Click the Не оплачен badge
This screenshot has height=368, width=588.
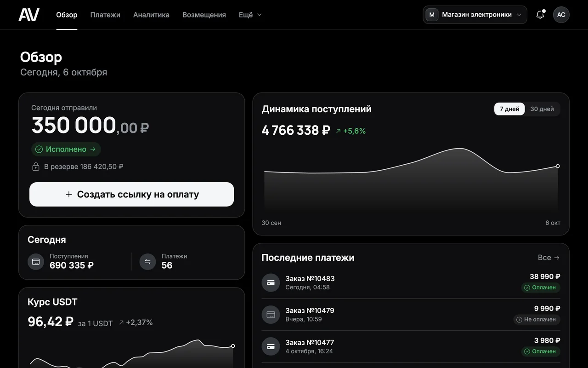(537, 319)
